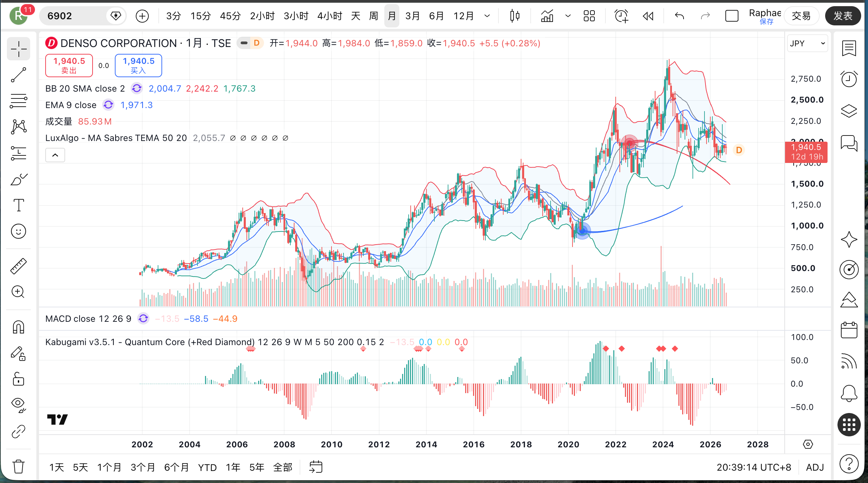Delete drawings with the trash icon
The width and height of the screenshot is (868, 483).
(x=19, y=467)
